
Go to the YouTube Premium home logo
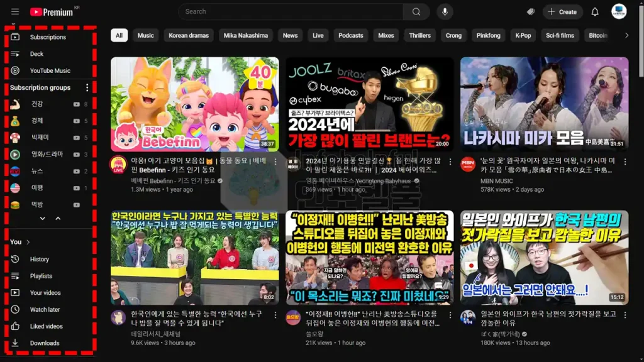52,12
